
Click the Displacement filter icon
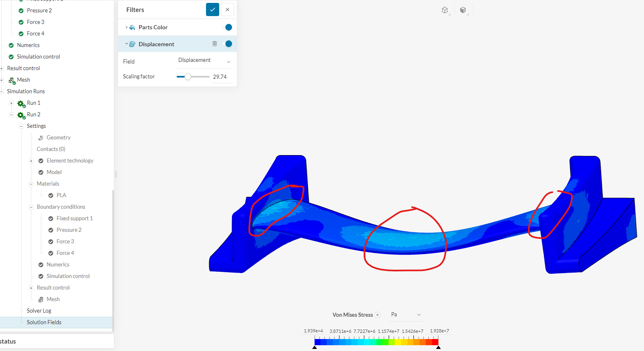(133, 44)
